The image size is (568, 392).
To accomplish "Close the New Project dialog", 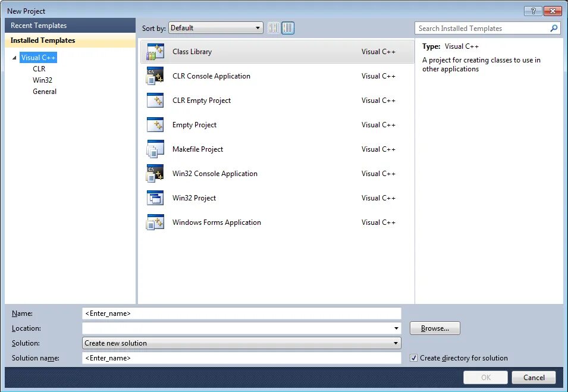I will pos(553,11).
